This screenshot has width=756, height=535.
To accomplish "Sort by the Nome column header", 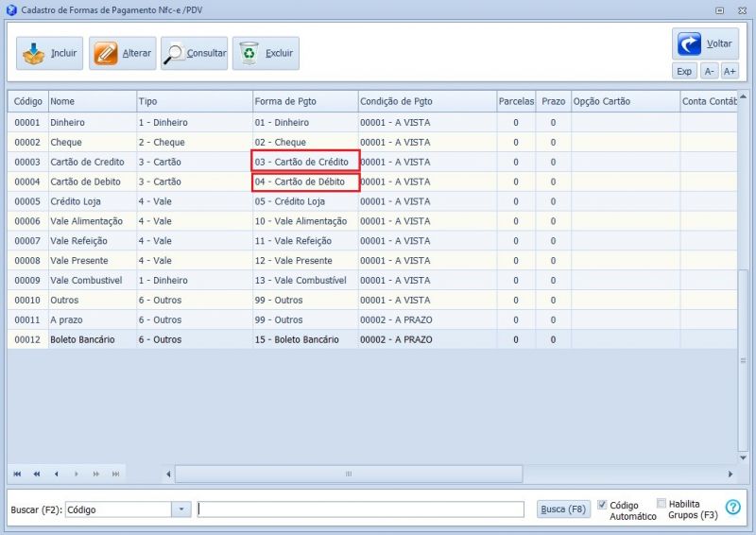I will point(62,101).
